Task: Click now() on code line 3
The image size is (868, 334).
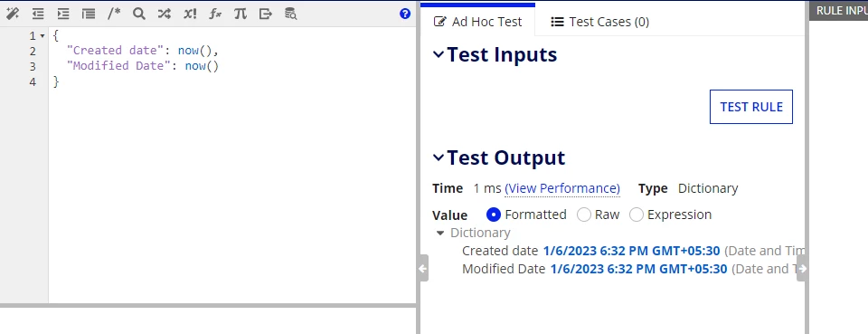Action: (x=202, y=66)
